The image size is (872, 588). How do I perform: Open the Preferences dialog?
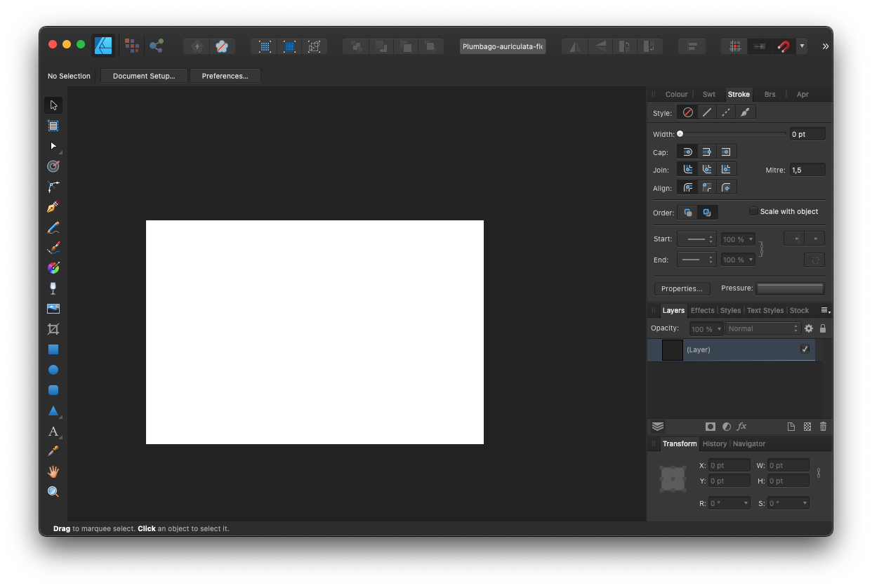tap(225, 76)
